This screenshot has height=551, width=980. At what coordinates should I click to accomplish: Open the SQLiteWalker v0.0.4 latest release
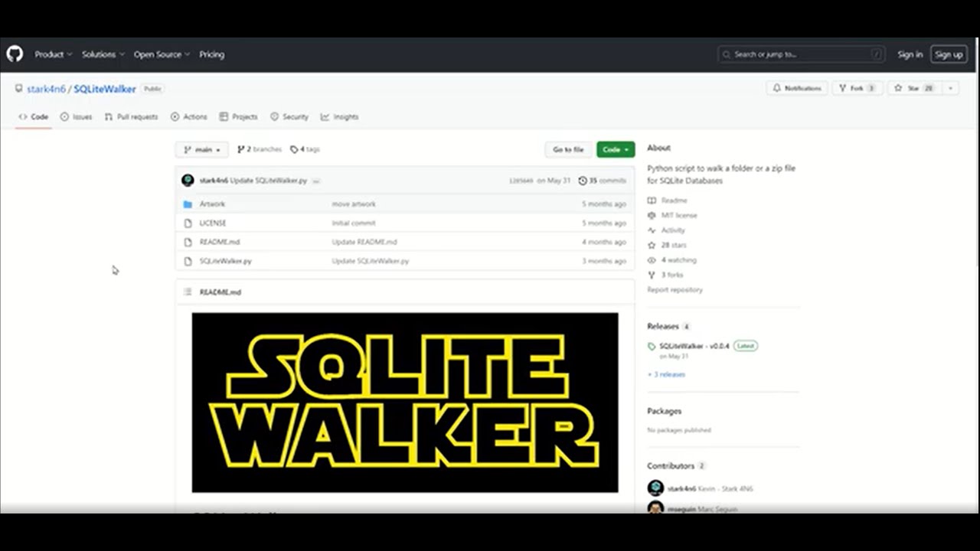point(694,346)
